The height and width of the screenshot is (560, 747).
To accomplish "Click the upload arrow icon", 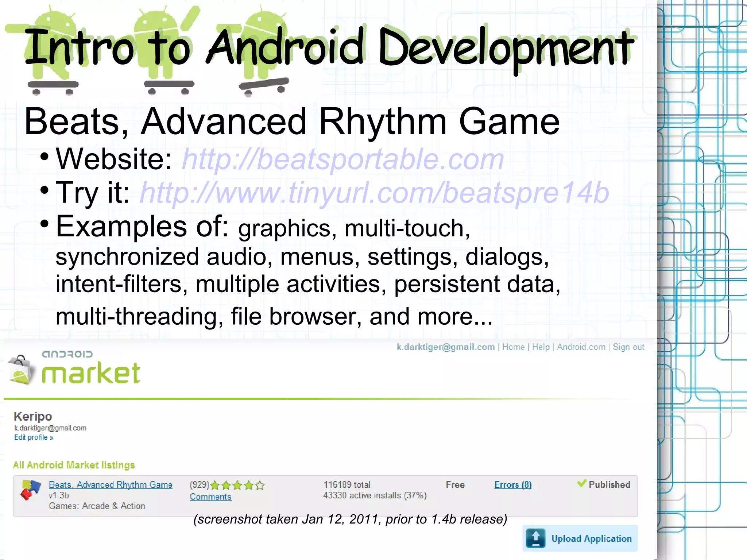I will (536, 538).
